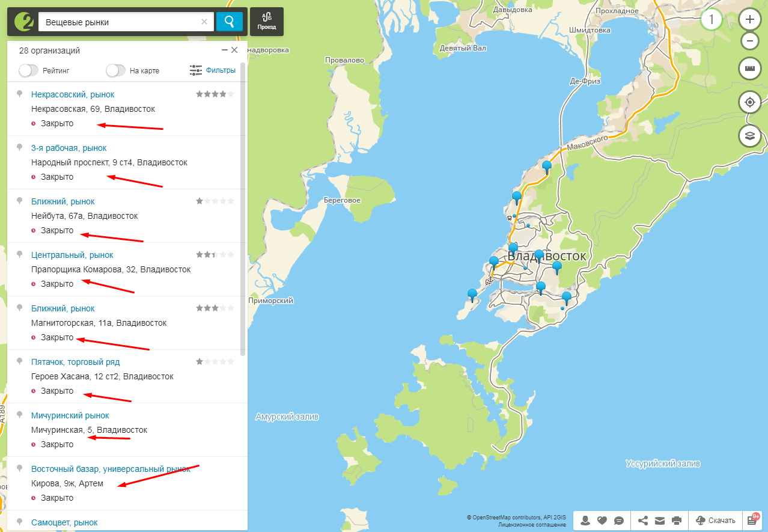Toggle the На карте switch

click(115, 70)
